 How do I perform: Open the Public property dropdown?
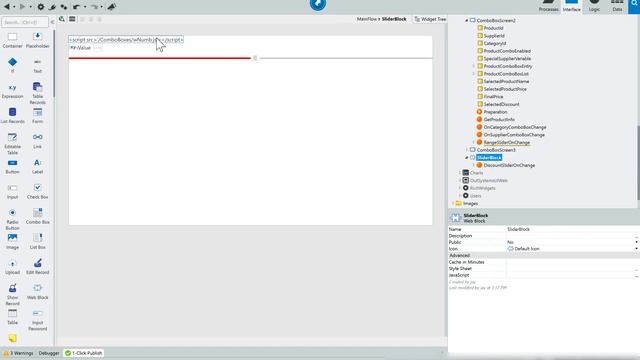636,242
